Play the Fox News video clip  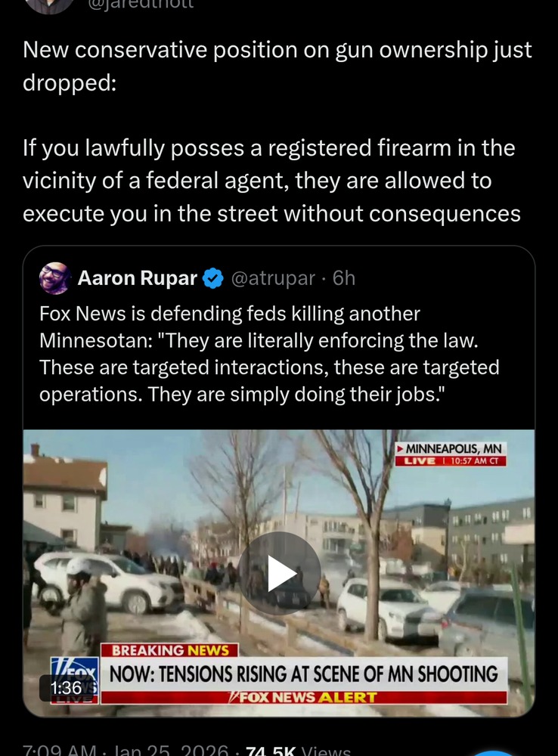click(x=279, y=573)
